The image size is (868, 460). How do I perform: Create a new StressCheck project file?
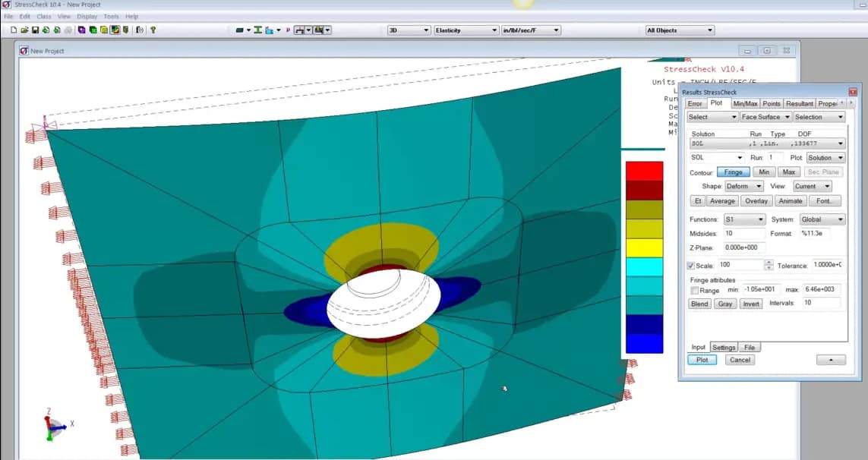[14, 30]
